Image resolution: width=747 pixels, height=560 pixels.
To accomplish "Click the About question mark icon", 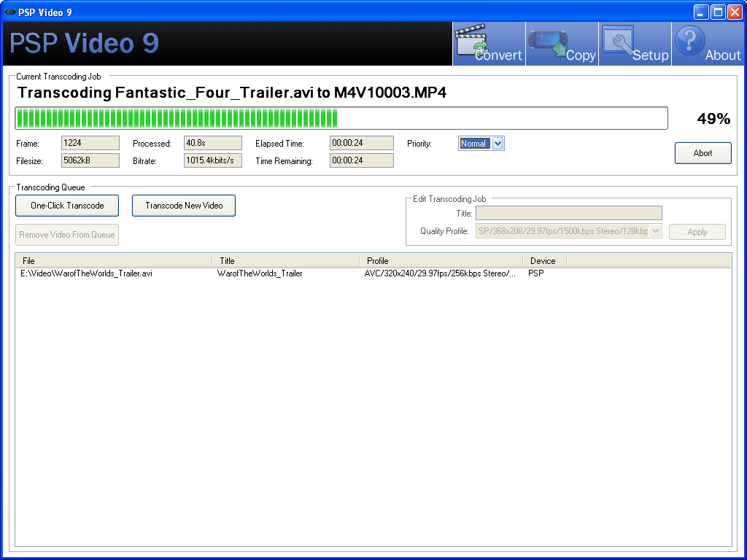I will point(690,41).
